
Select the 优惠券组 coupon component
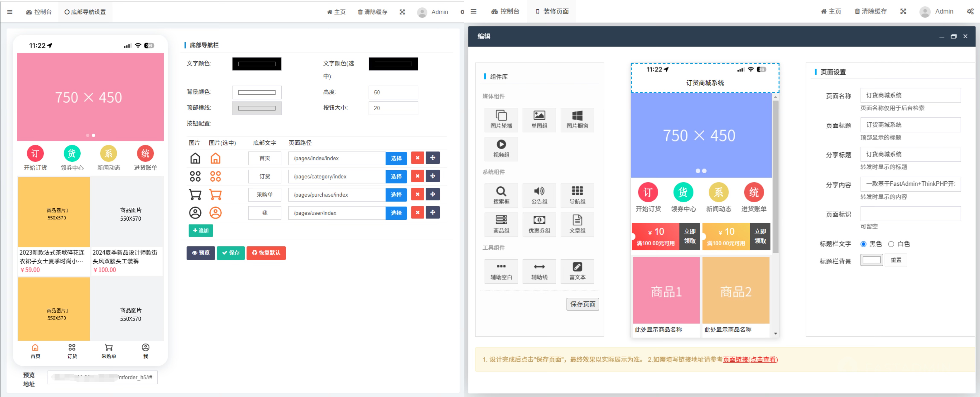coord(539,225)
